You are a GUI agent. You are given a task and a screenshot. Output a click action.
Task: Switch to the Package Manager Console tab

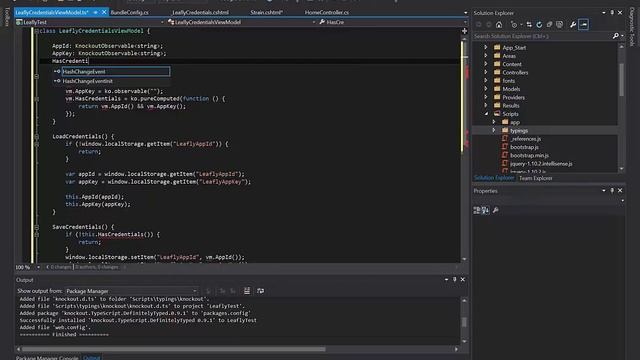click(x=47, y=358)
